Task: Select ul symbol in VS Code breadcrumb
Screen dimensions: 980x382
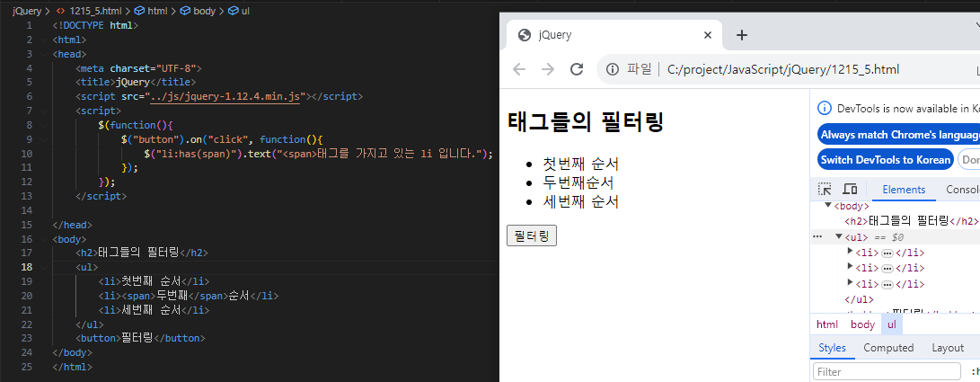Action: [239, 12]
